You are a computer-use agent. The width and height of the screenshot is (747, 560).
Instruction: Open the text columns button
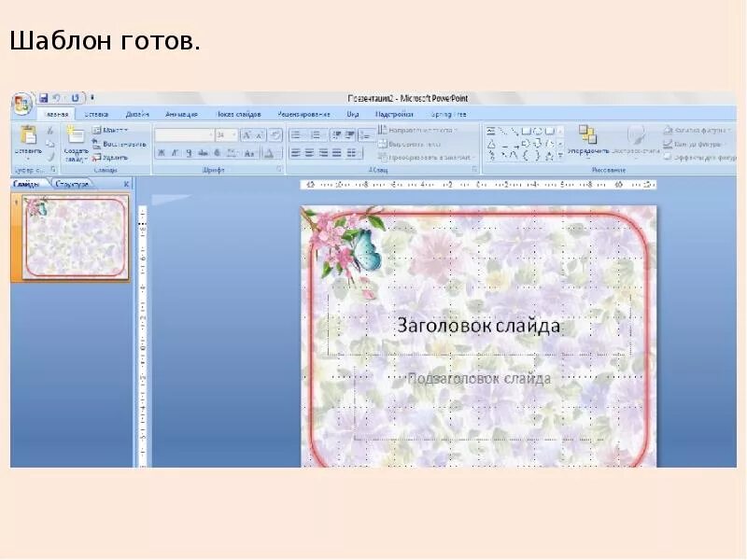coord(353,153)
